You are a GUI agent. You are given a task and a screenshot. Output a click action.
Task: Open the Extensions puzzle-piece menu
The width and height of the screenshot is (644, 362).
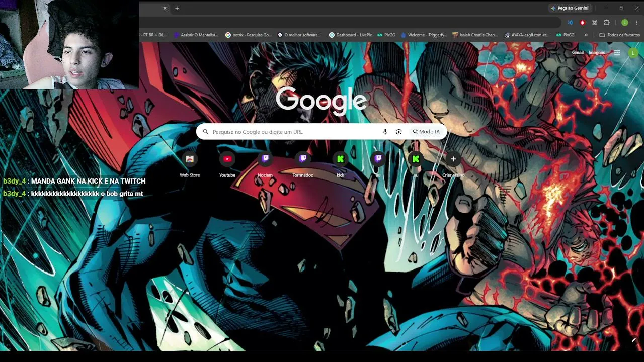(607, 23)
